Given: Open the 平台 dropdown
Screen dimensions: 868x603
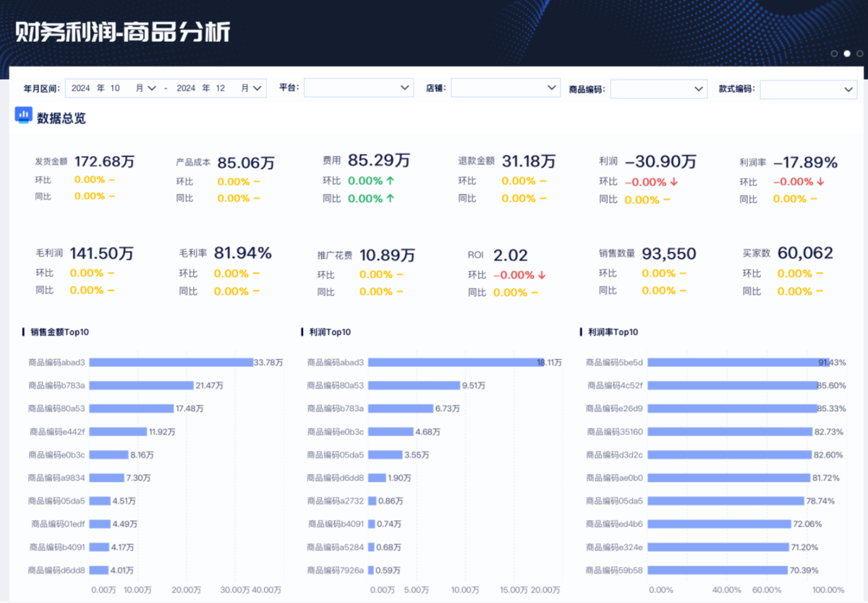Looking at the screenshot, I should [358, 88].
